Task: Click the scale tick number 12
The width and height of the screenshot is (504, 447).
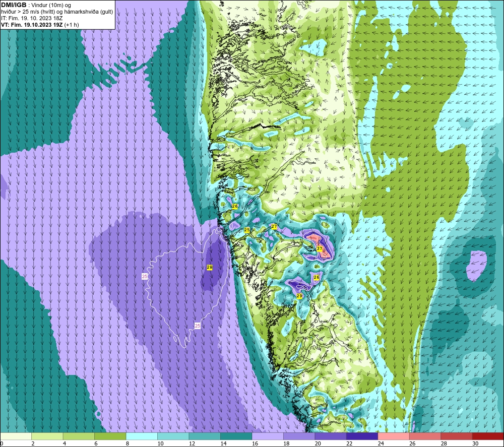Action: click(x=192, y=443)
